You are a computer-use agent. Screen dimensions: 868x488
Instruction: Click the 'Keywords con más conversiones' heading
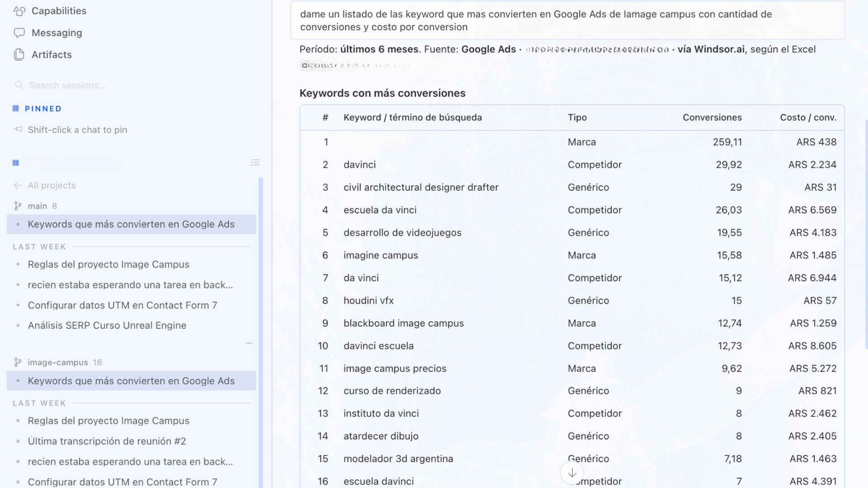coord(382,93)
